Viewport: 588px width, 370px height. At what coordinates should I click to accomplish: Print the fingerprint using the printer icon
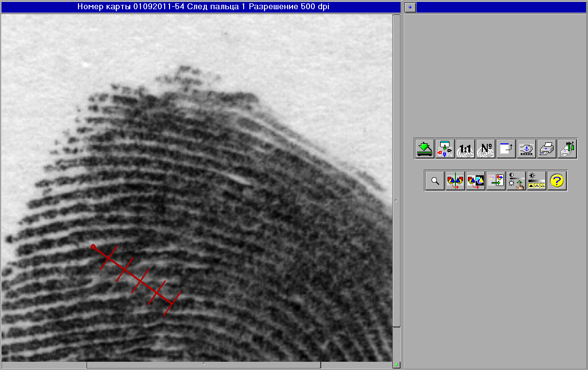pos(546,149)
